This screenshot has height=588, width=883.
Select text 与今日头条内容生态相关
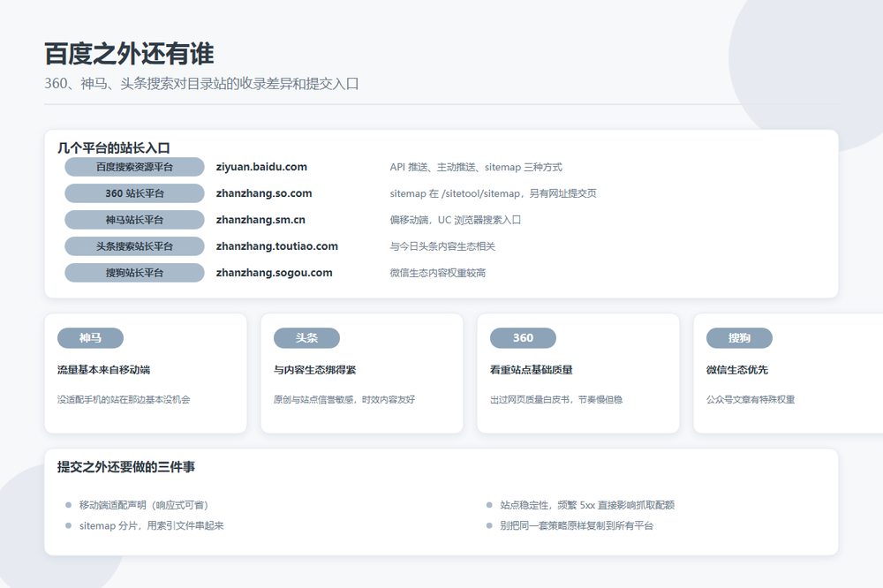point(442,246)
